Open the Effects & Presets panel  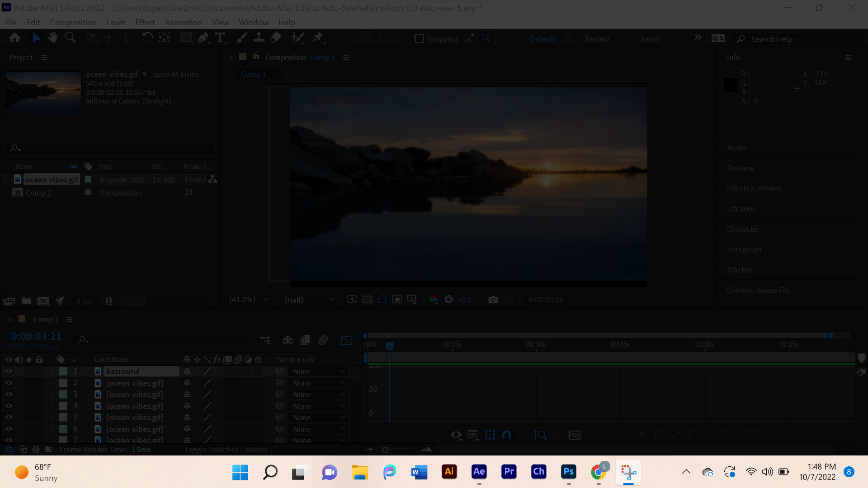click(754, 188)
